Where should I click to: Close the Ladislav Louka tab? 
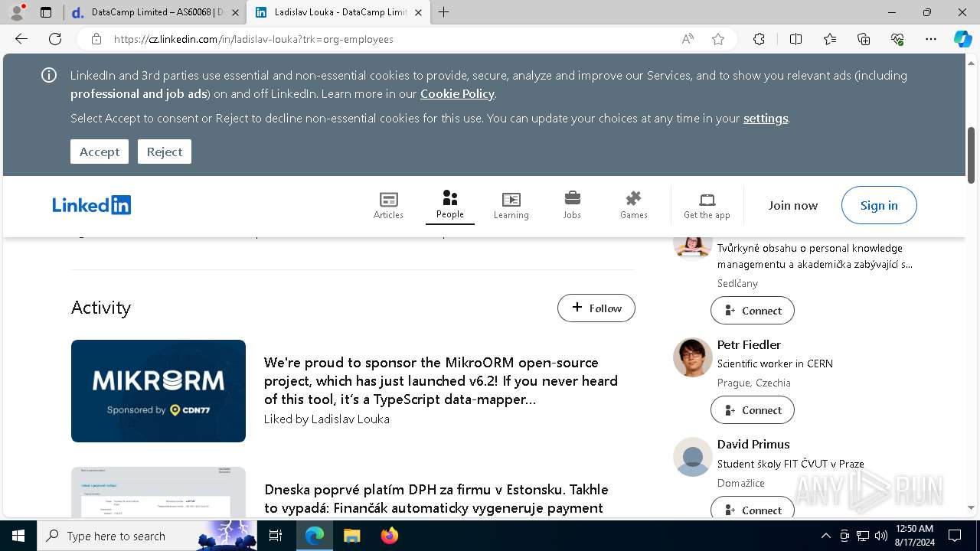coord(418,12)
